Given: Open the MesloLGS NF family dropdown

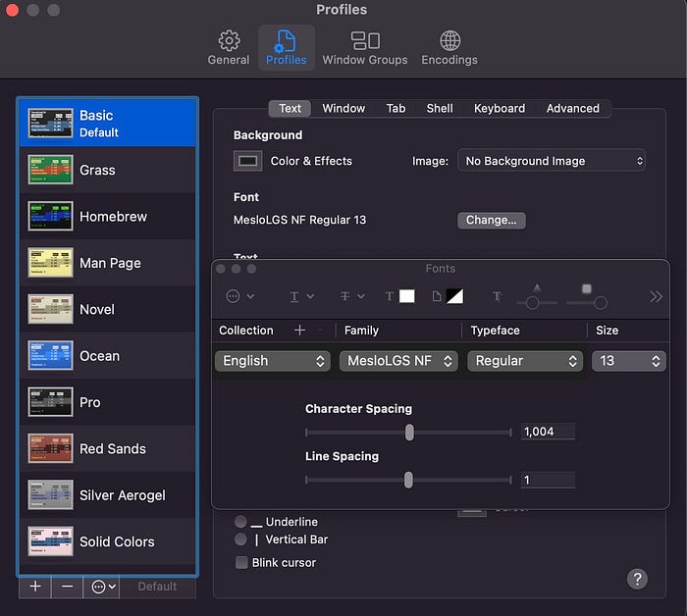Looking at the screenshot, I should (x=398, y=361).
